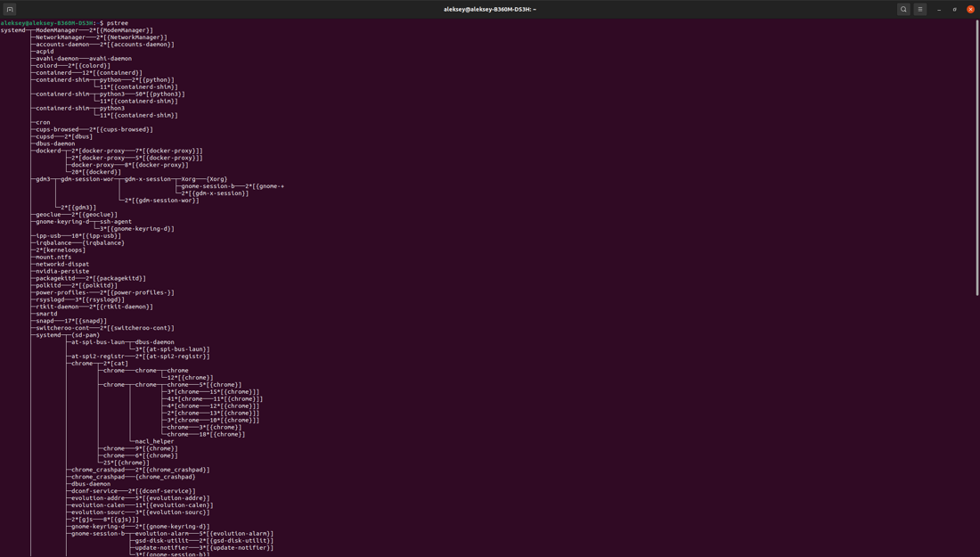Select the networkd-dispat entry
The width and height of the screenshot is (980, 557).
coord(61,265)
